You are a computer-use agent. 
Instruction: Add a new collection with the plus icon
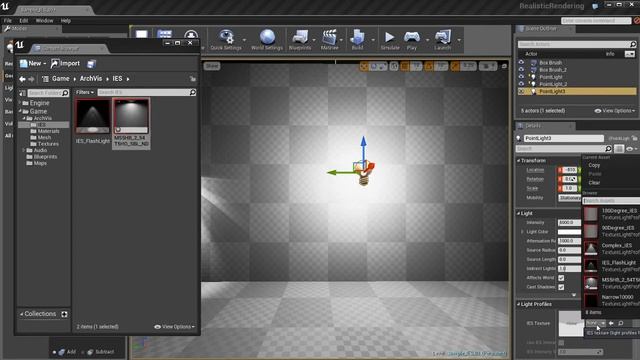point(64,314)
